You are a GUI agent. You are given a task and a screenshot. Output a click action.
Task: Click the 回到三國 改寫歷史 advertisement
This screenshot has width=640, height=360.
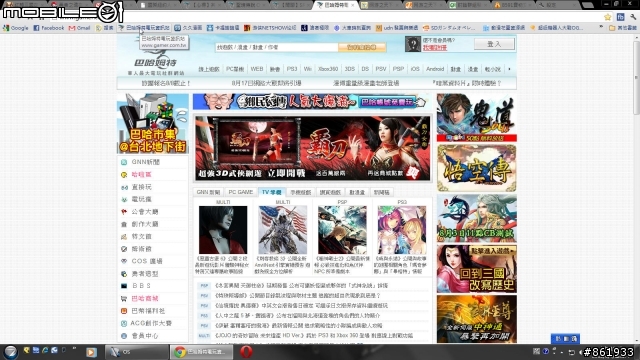(x=477, y=269)
